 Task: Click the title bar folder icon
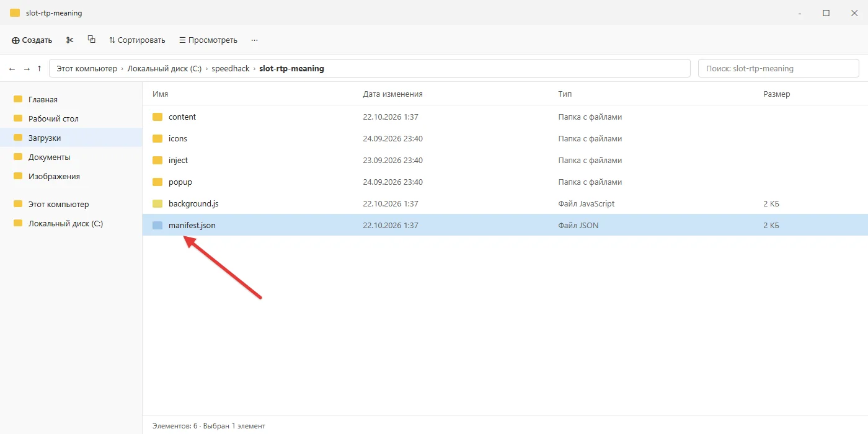point(15,12)
